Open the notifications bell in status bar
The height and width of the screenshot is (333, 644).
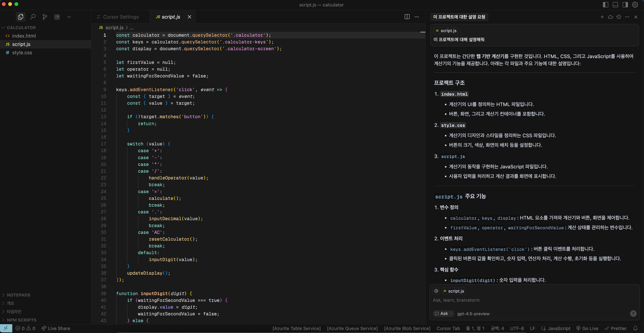635,328
